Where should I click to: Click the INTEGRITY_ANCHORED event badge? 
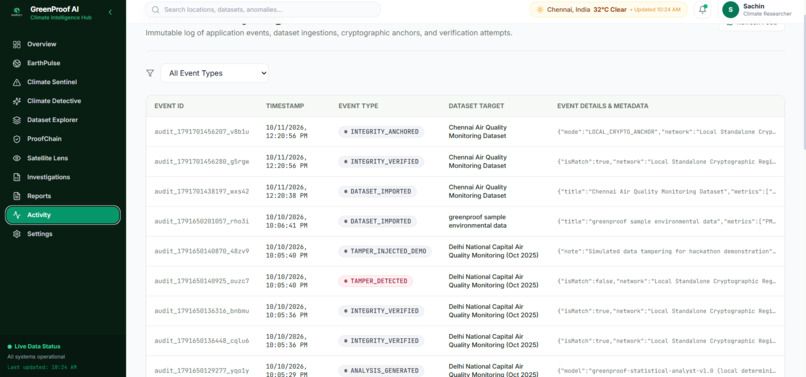pos(381,132)
